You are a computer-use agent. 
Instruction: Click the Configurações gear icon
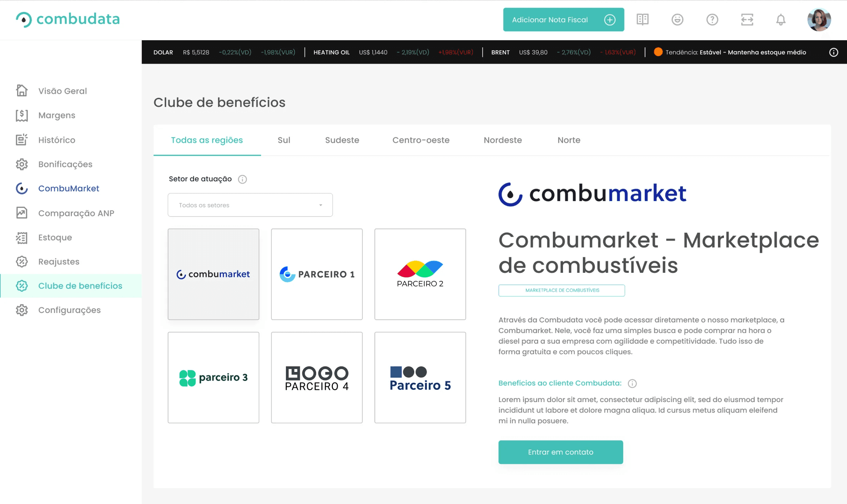(x=21, y=310)
